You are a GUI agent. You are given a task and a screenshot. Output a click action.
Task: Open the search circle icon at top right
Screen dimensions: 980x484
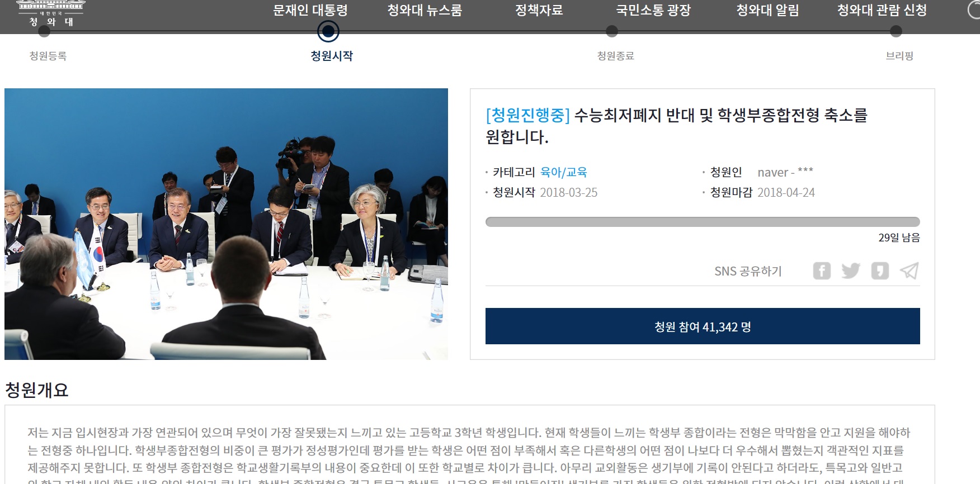point(974,11)
